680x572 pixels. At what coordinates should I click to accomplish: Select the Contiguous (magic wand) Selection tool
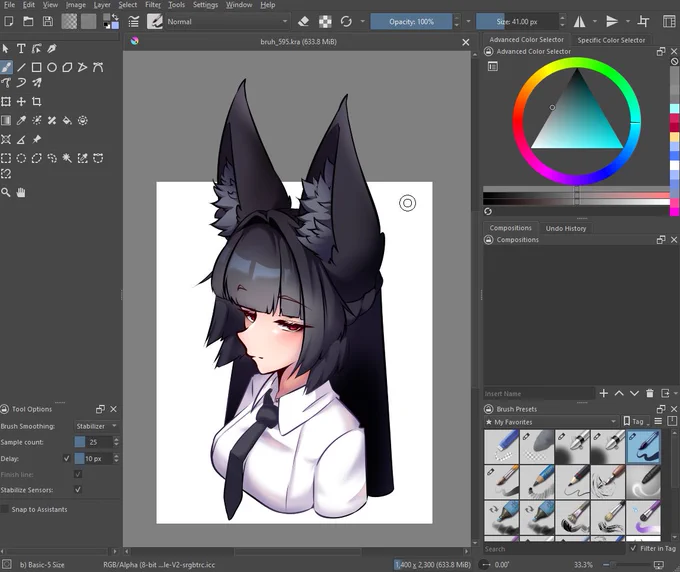[67, 158]
